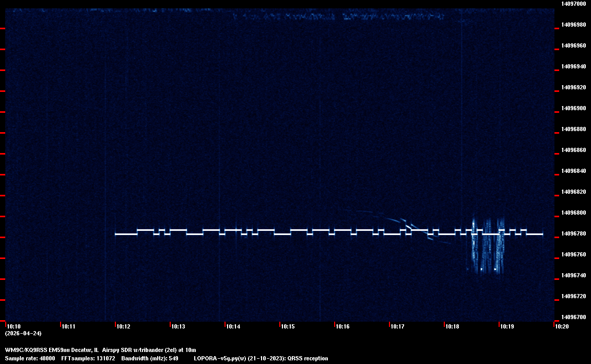Click the 10:20 time axis label
Image resolution: width=591 pixels, height=364 pixels.
point(562,327)
